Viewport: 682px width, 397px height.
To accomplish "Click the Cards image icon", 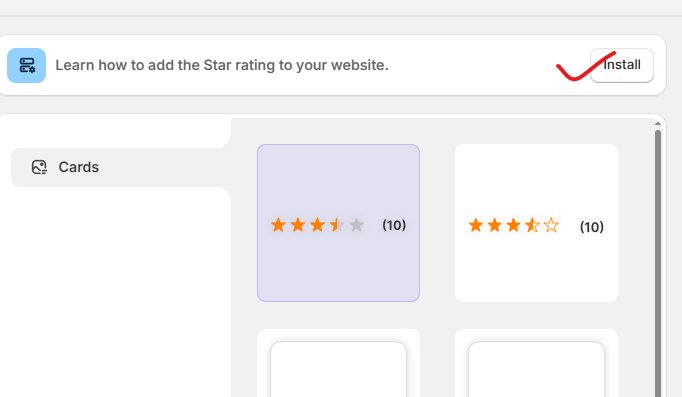I will (39, 167).
